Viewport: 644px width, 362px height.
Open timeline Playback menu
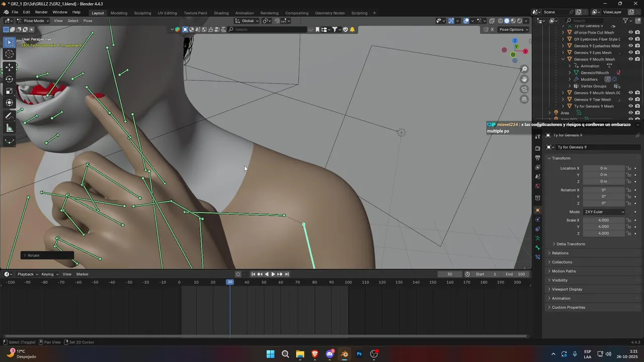pos(27,274)
